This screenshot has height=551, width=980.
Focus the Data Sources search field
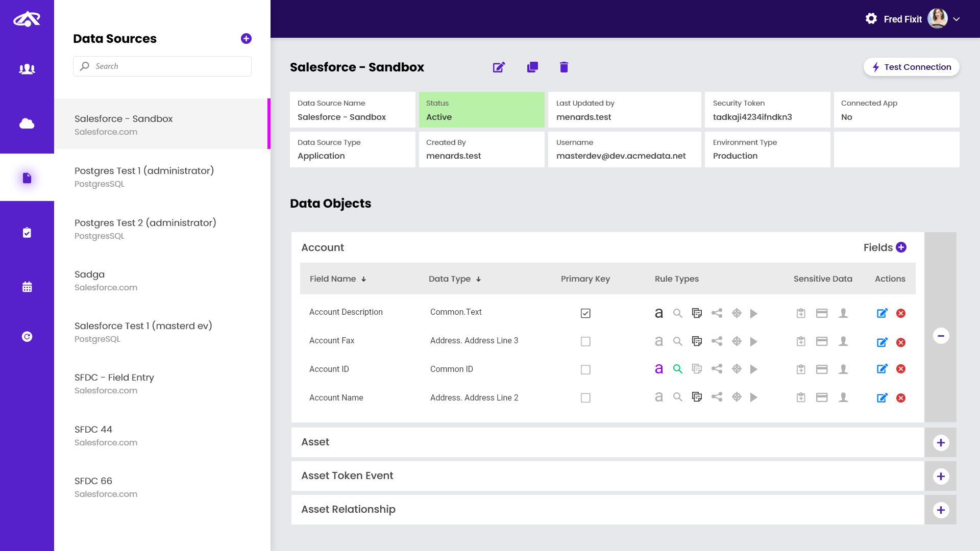coord(162,66)
